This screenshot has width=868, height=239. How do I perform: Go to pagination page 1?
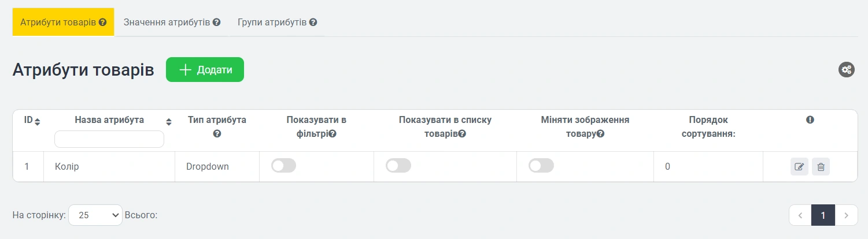pyautogui.click(x=823, y=215)
